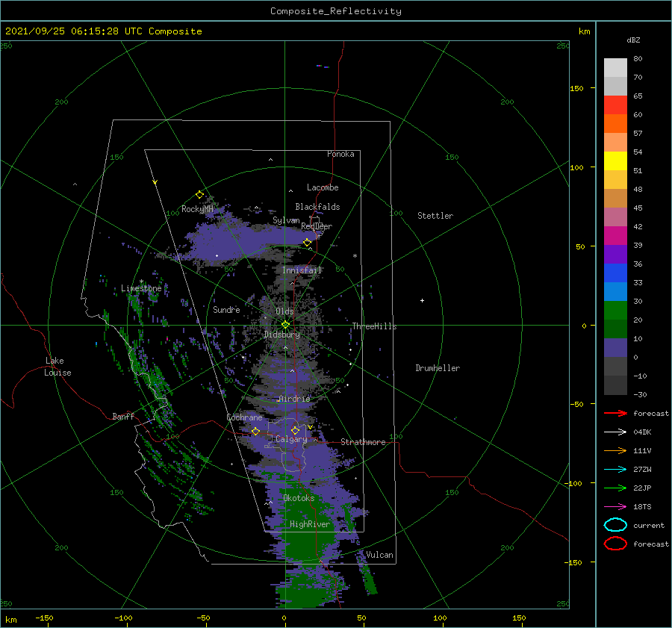Click yellow radar-center diamond near Olds
Screen dimensions: 672x628
pyautogui.click(x=285, y=325)
